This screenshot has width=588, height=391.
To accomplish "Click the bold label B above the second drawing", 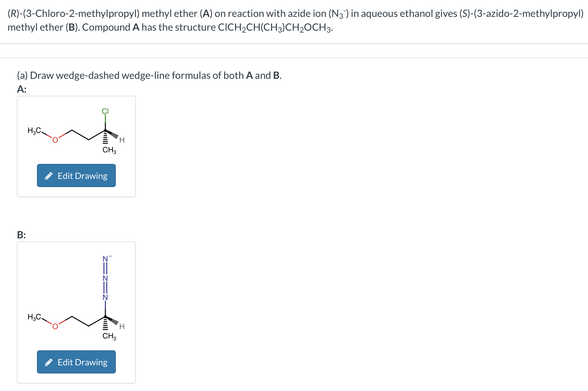I will [21, 235].
